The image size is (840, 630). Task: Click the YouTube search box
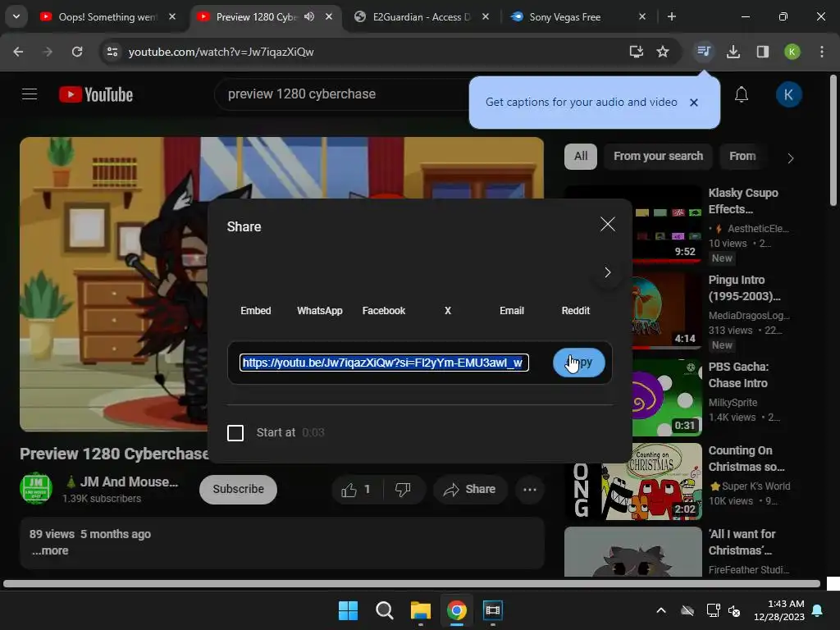(x=343, y=94)
